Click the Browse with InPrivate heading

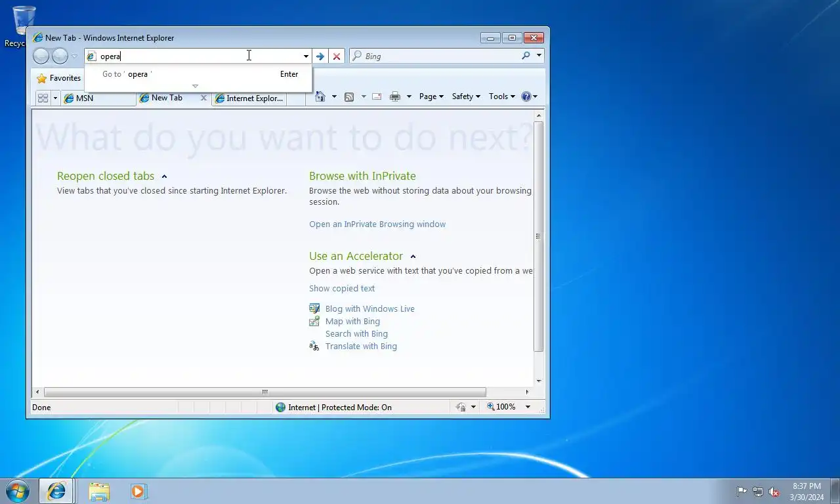click(362, 176)
